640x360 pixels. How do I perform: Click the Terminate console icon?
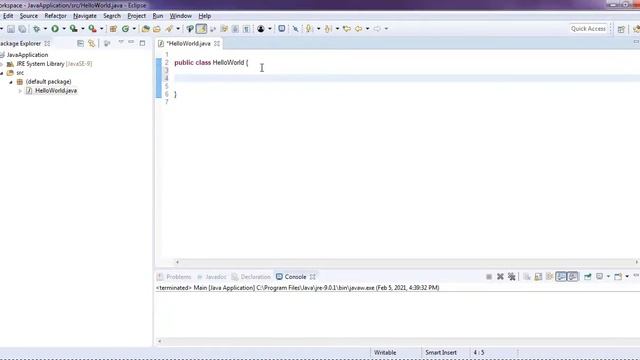(x=489, y=277)
